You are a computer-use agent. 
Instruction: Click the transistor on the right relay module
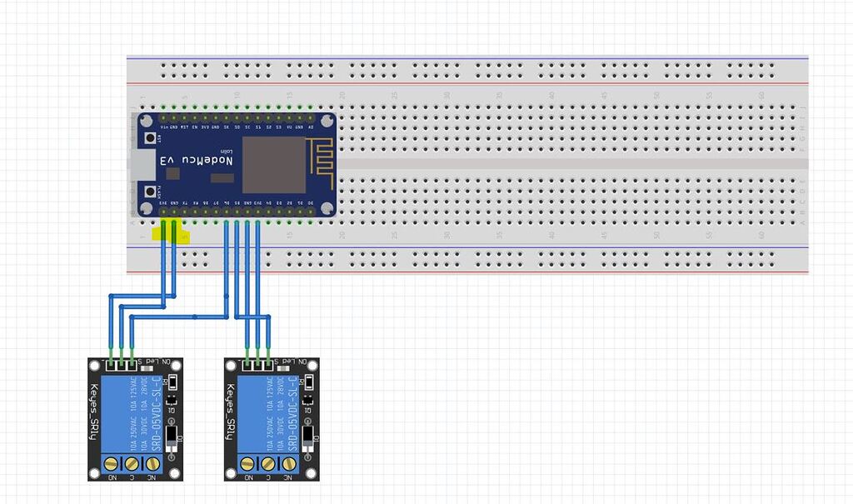point(307,436)
